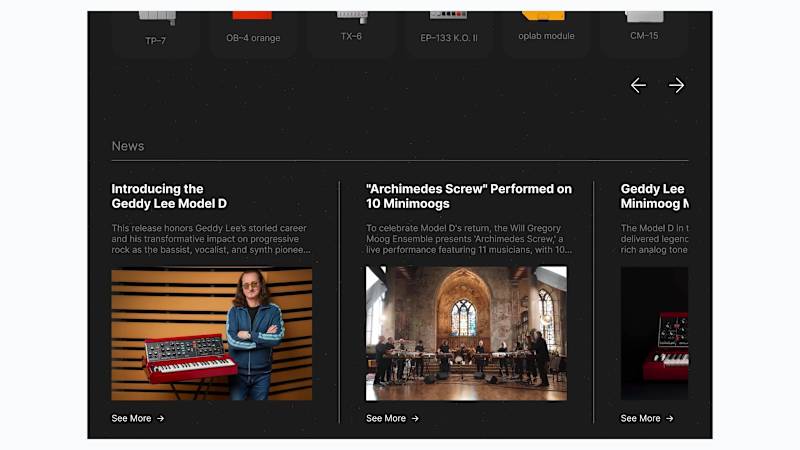The image size is (800, 450).
Task: Open 'Archimedes Screw Performed on 10 Minimoogs' headline
Action: (x=469, y=196)
